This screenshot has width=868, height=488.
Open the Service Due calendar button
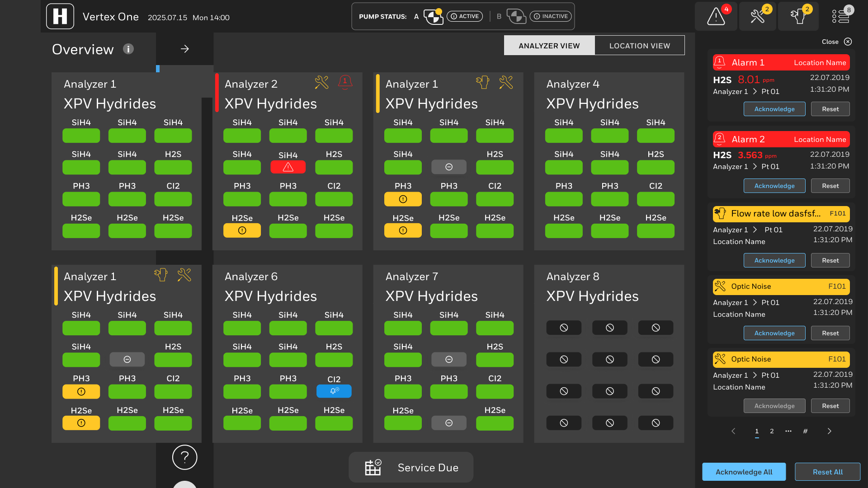411,468
